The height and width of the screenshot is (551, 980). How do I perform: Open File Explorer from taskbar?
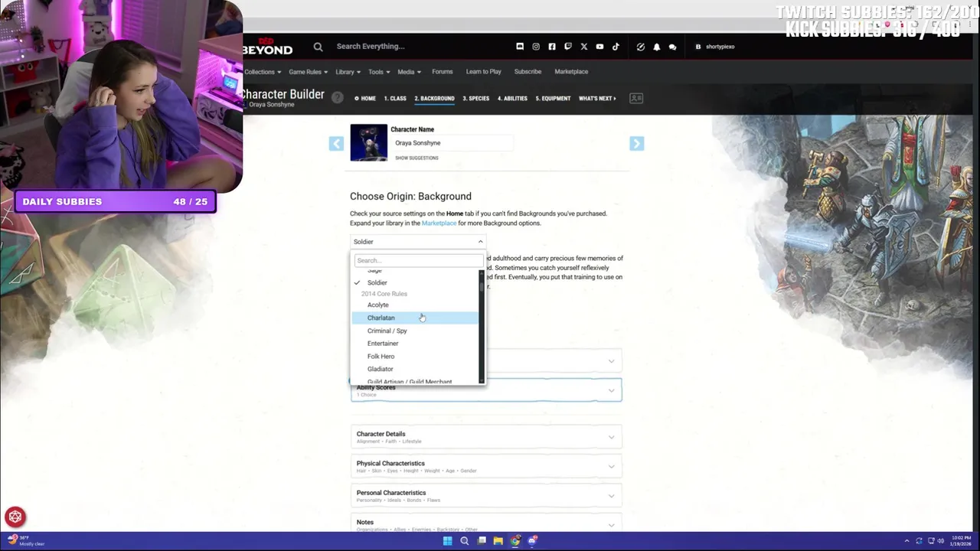(x=498, y=541)
